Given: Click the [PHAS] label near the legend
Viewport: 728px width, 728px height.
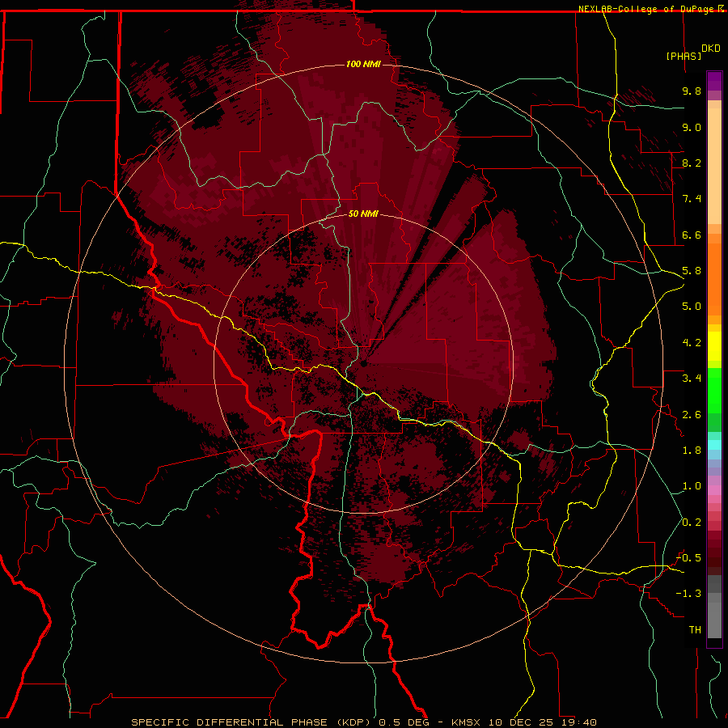Looking at the screenshot, I should click(x=684, y=56).
